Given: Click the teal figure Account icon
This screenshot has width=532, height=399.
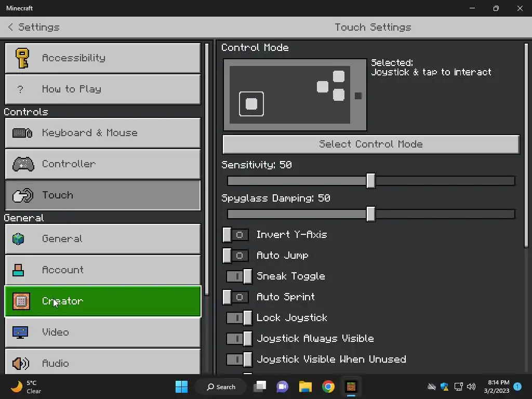Looking at the screenshot, I should pos(18,270).
